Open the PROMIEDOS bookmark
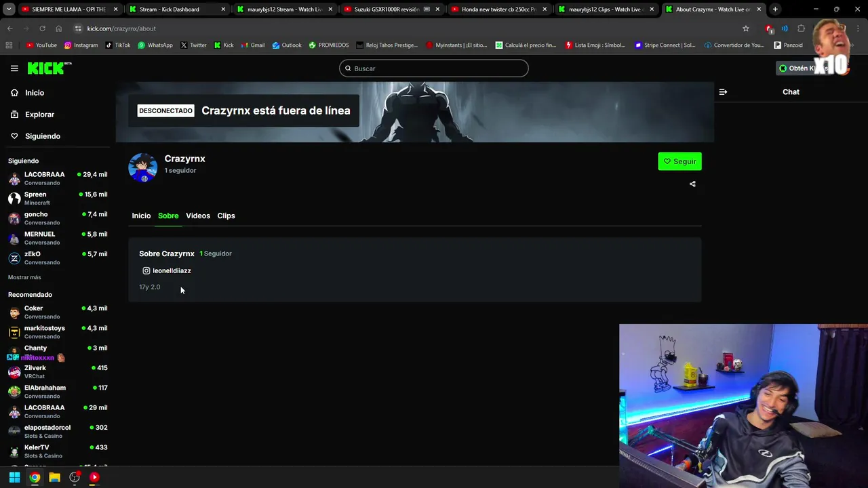 329,45
